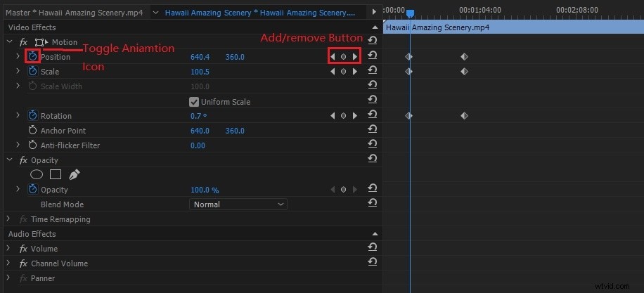The height and width of the screenshot is (293, 644).
Task: Click the blue playhead in the ruler
Action: pos(410,14)
